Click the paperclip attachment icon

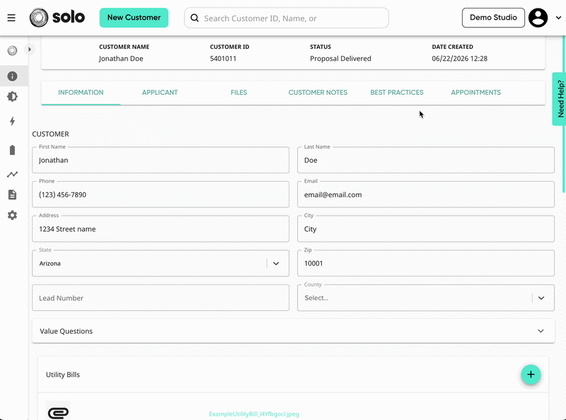tap(58, 412)
